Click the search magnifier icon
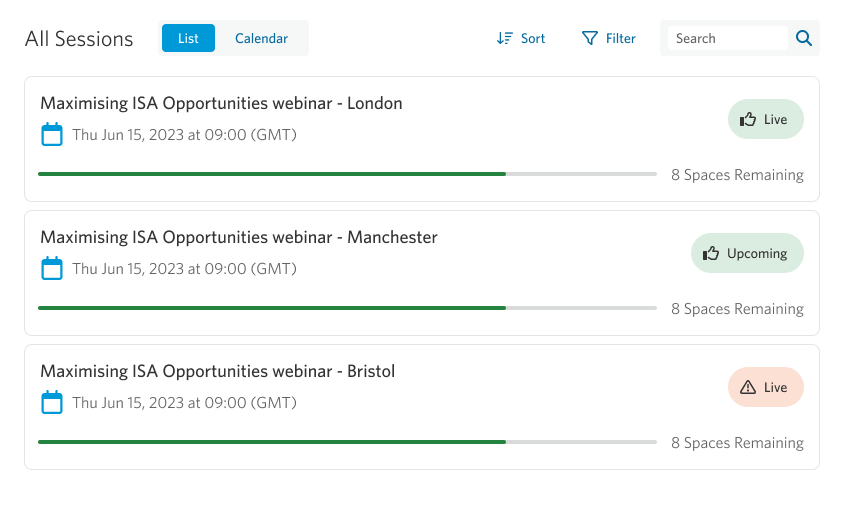Screen dimensions: 844x524 [803, 39]
